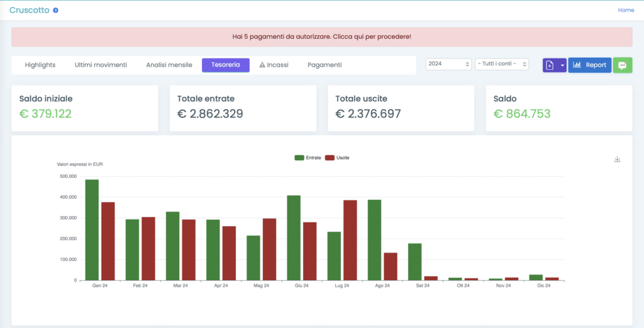Expand the Tutti i conti account selector
The height and width of the screenshot is (328, 644).
coord(502,64)
